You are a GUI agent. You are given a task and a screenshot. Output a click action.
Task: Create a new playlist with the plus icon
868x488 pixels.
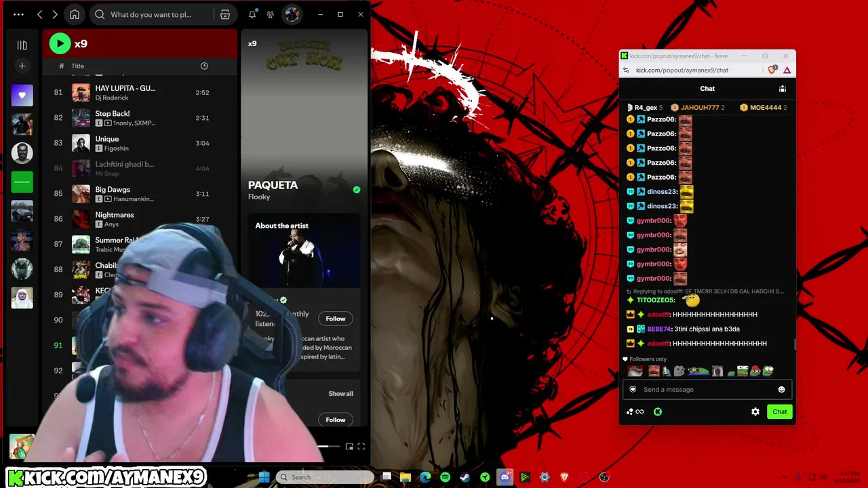[22, 66]
